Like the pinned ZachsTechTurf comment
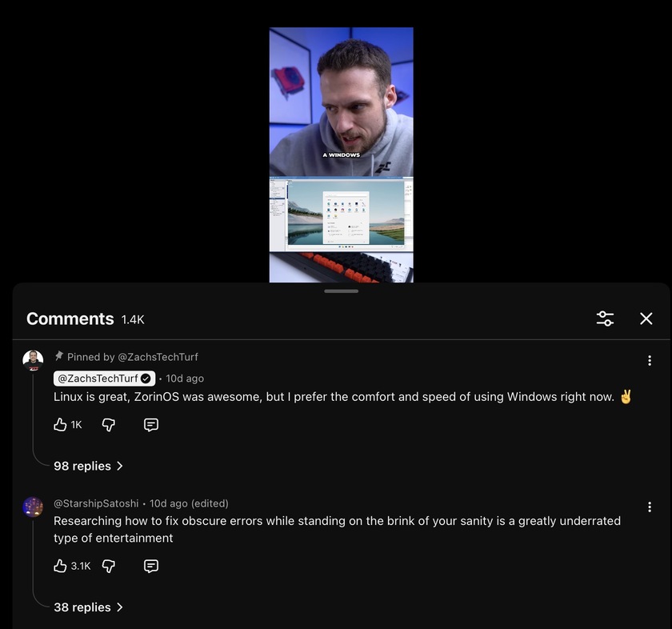Image resolution: width=672 pixels, height=629 pixels. point(60,424)
